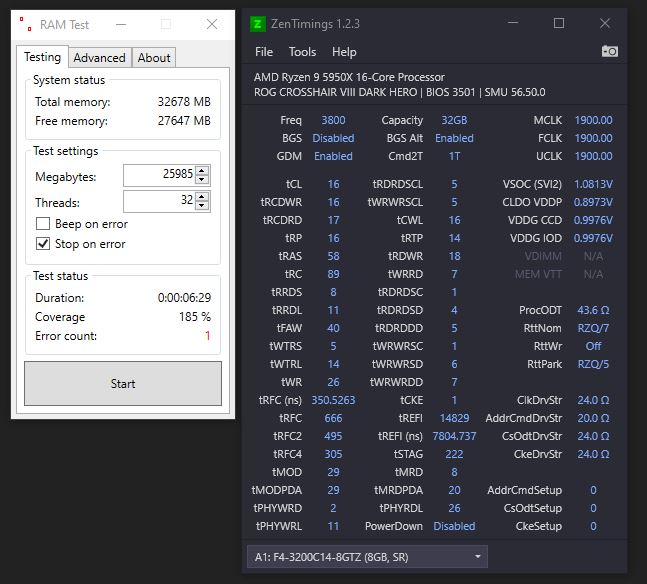647x584 pixels.
Task: Click the Freq value 3800
Action: coord(333,120)
